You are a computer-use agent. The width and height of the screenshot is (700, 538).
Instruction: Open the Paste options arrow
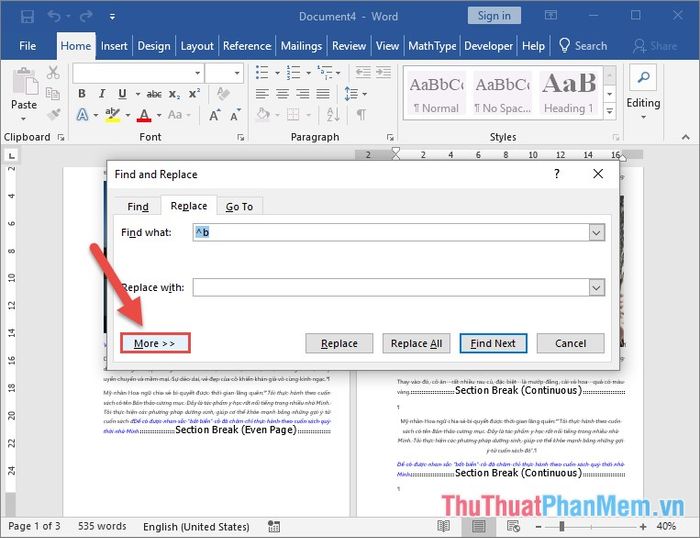pos(23,119)
